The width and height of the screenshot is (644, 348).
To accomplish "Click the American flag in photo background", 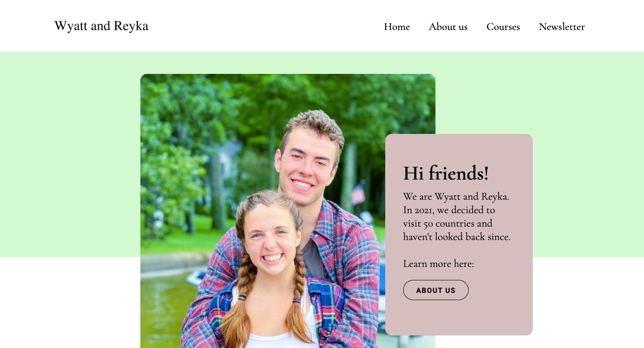I will 358,193.
